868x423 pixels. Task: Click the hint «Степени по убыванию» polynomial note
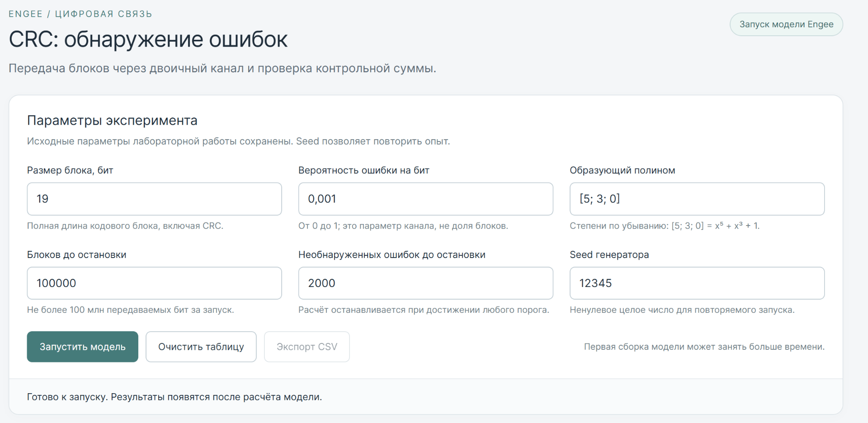click(665, 226)
